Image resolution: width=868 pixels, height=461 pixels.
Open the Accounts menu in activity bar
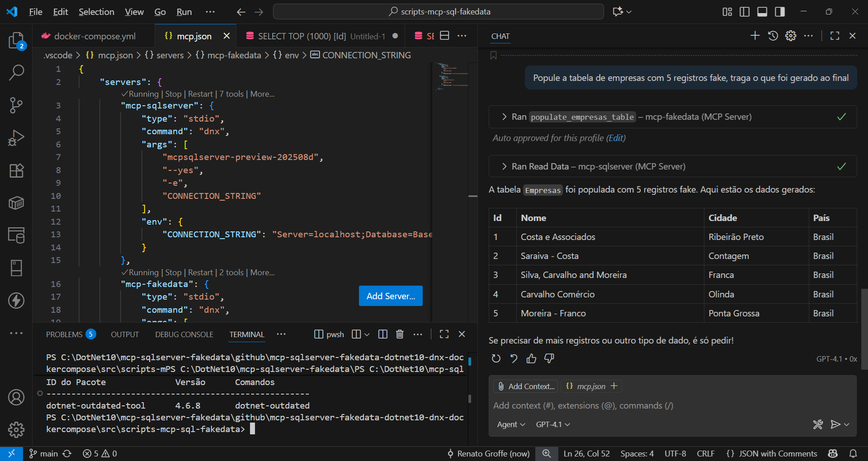tap(16, 397)
